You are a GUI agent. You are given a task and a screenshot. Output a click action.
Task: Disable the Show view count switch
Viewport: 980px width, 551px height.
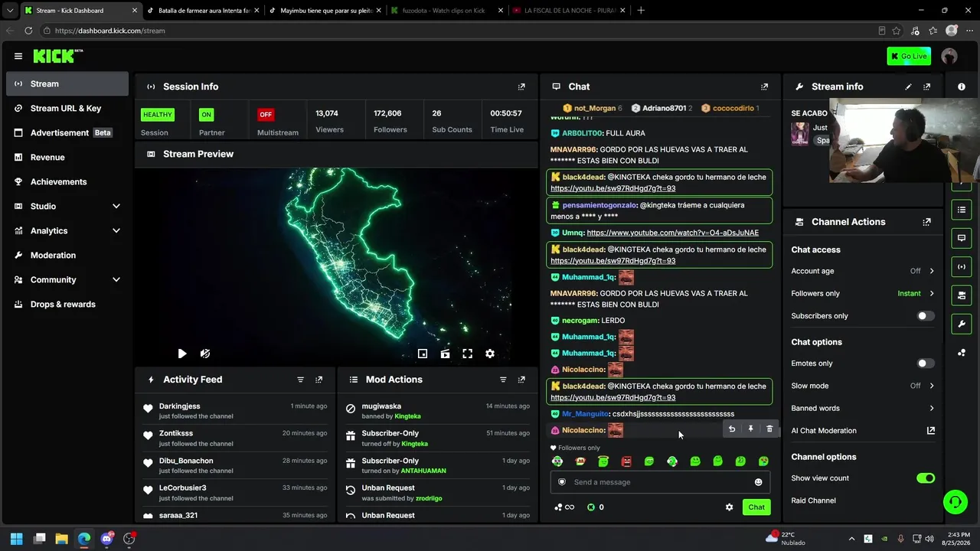(x=926, y=478)
